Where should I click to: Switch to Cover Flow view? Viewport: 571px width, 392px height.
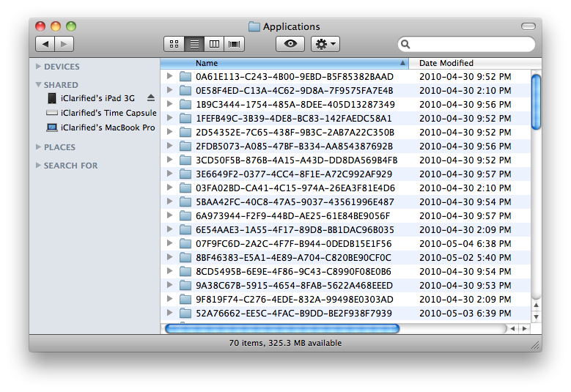pos(235,45)
